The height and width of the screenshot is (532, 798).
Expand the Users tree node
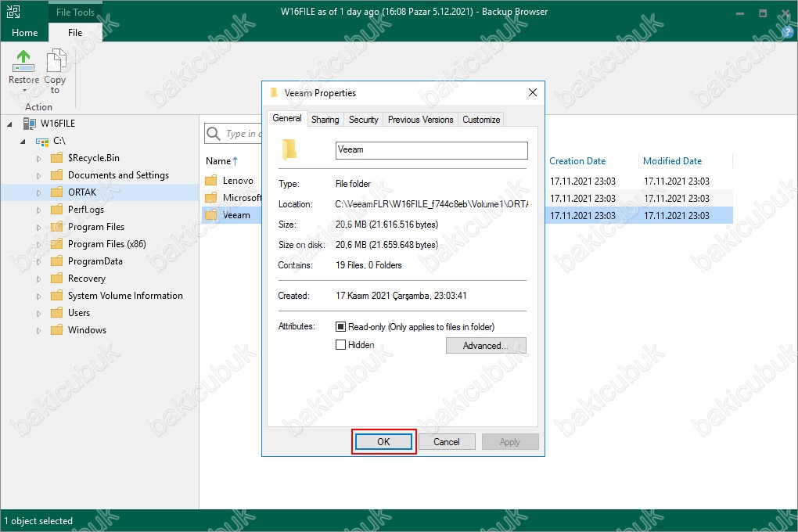(x=38, y=313)
